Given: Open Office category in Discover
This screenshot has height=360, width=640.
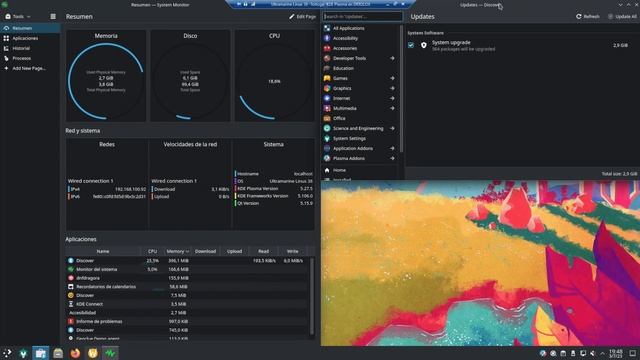Looking at the screenshot, I should tap(360, 118).
